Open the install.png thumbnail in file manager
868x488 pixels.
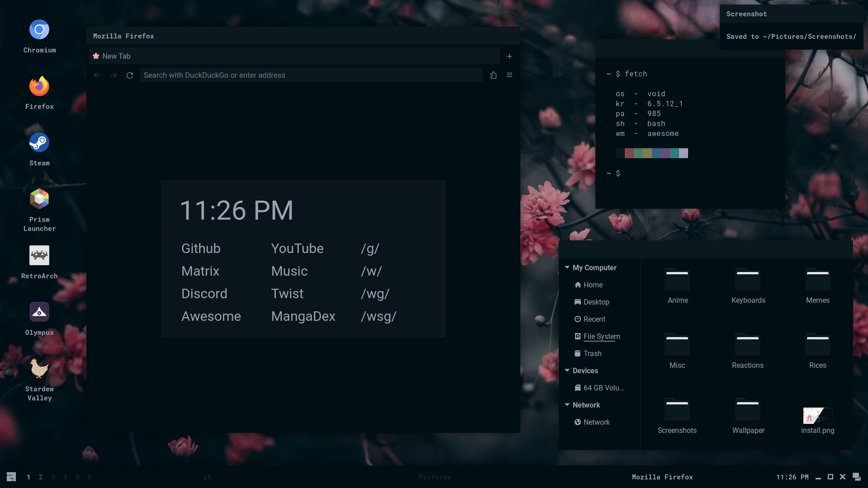tap(817, 415)
